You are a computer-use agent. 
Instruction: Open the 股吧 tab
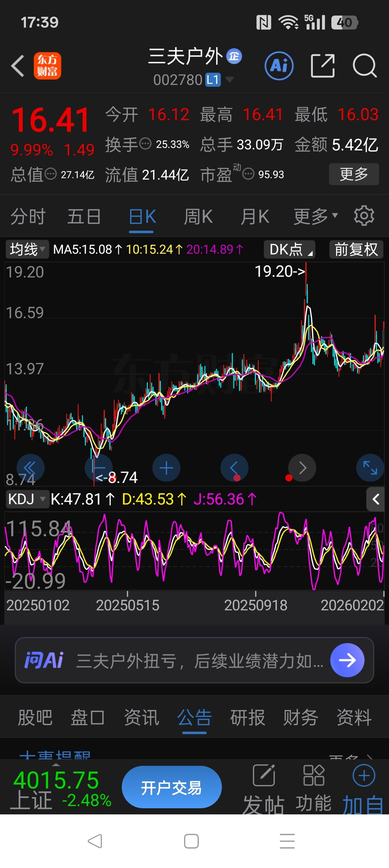pyautogui.click(x=35, y=718)
